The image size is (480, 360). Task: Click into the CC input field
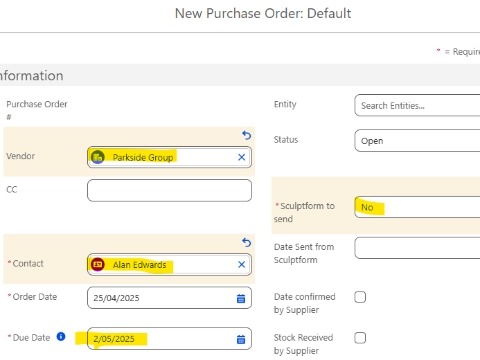[x=169, y=190]
